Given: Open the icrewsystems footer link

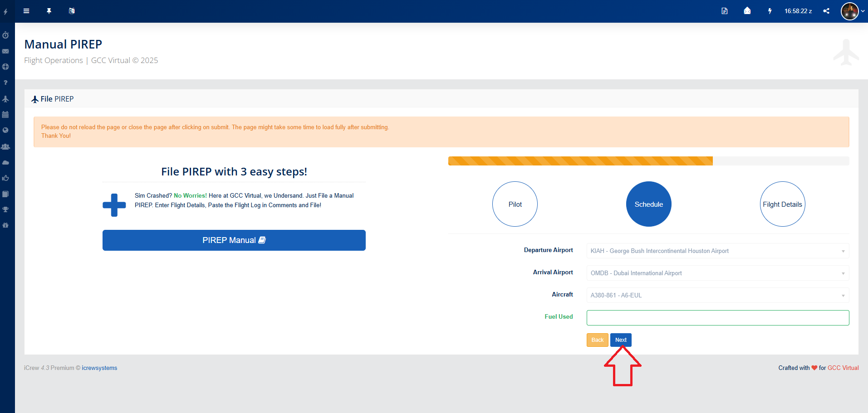Looking at the screenshot, I should point(99,368).
